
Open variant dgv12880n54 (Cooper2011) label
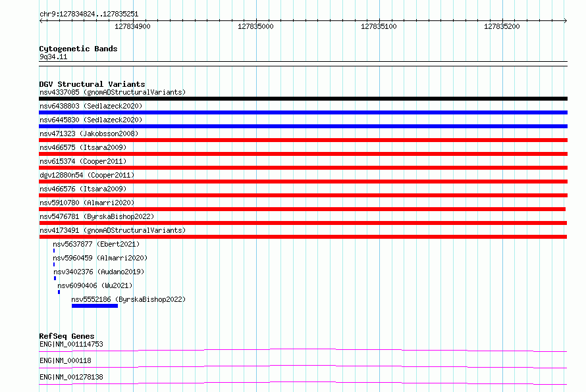pyautogui.click(x=87, y=175)
